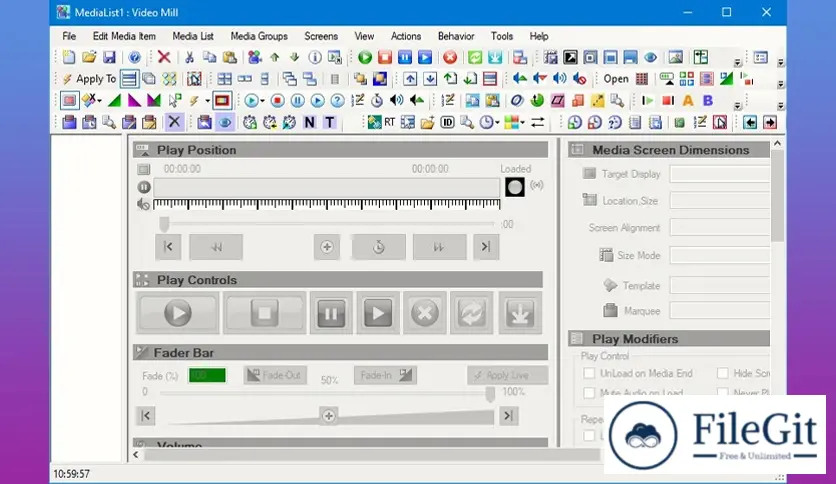
Task: Open the colored squares dropdown arrow
Action: click(x=522, y=123)
